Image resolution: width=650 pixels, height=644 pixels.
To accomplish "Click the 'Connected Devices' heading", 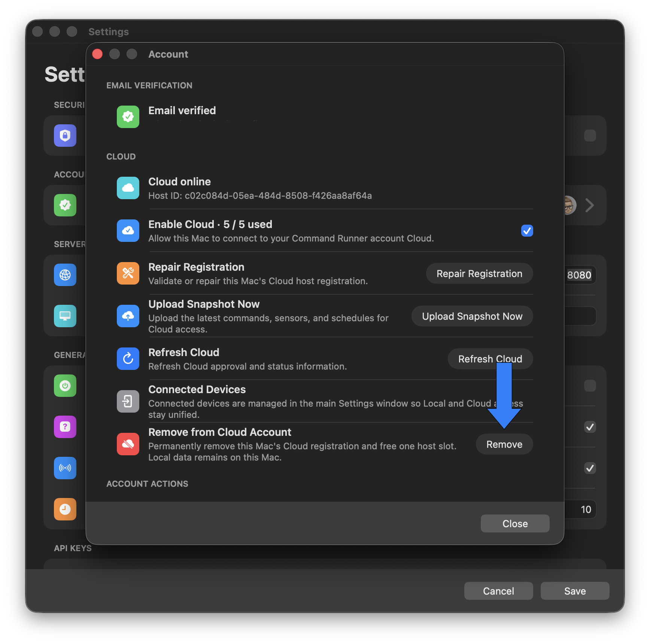I will 197,389.
